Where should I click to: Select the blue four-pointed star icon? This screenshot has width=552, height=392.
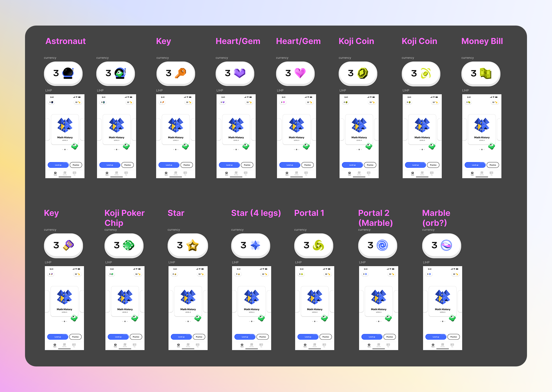255,245
